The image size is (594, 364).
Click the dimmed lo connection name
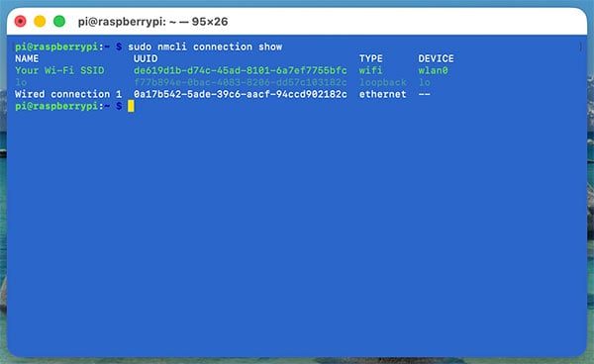tap(21, 82)
